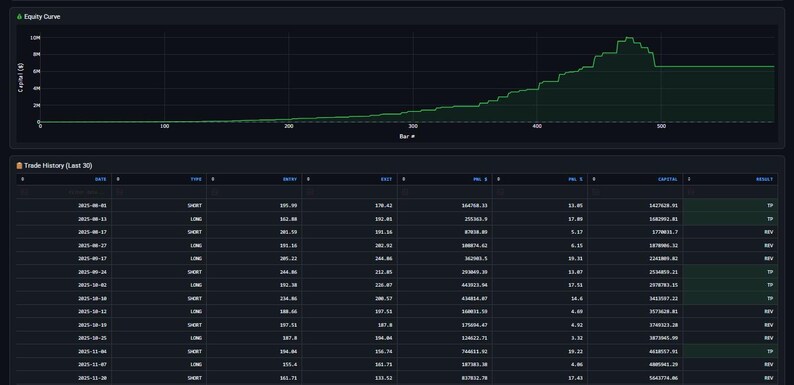
Task: Click SHORT type in the 2025-08-17 row
Action: click(x=194, y=232)
